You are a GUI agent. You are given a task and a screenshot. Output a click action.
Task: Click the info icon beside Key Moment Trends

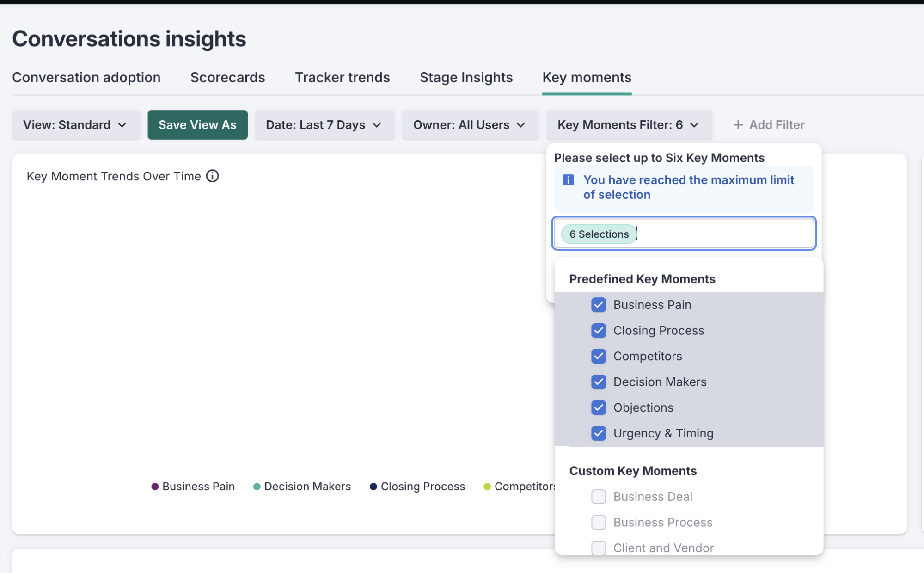pos(212,176)
